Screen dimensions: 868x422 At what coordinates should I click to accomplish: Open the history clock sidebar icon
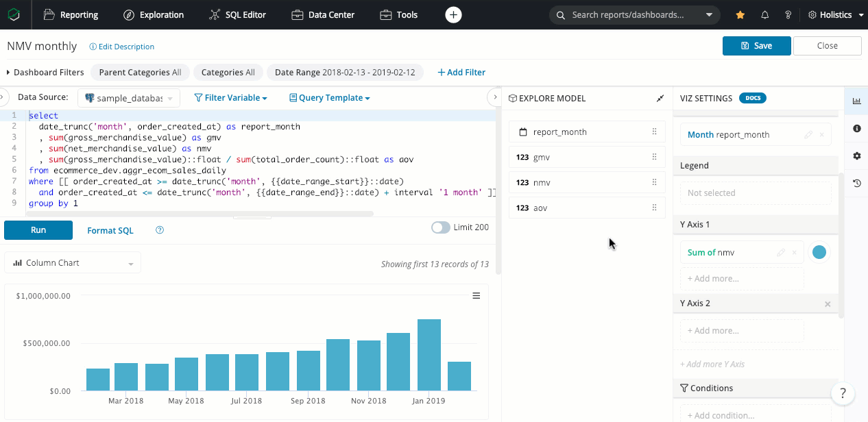coord(856,183)
